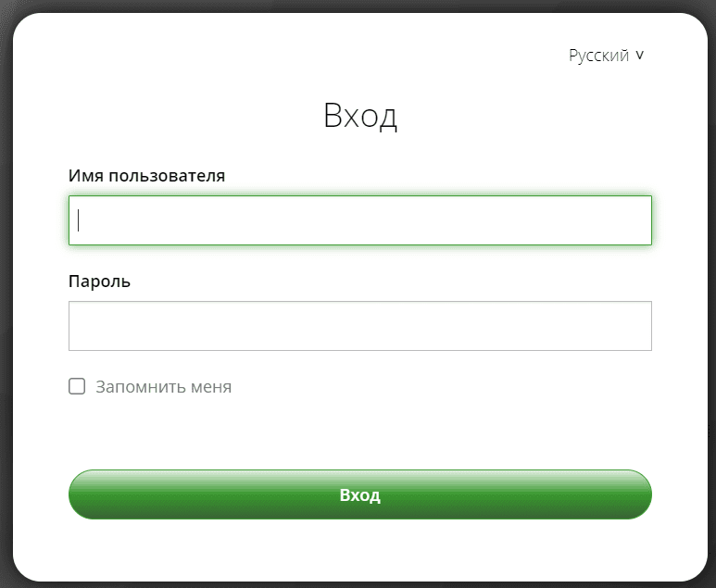This screenshot has height=588, width=716.
Task: Click the Вход page heading
Action: [359, 117]
